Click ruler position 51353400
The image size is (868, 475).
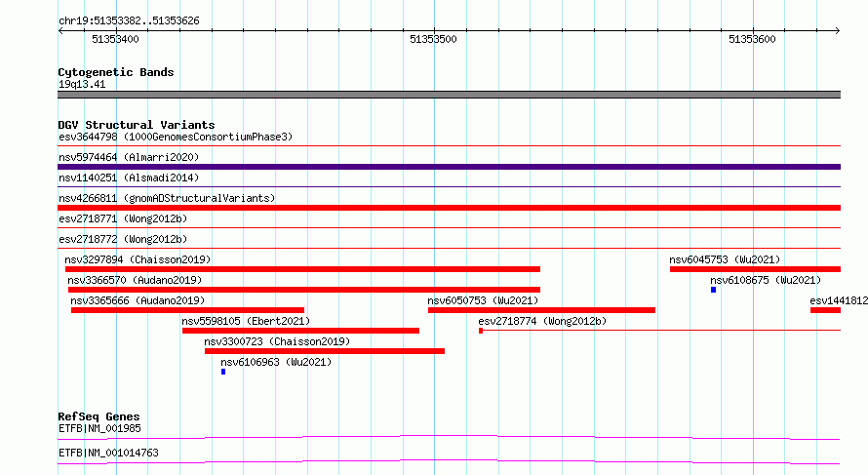click(x=116, y=39)
